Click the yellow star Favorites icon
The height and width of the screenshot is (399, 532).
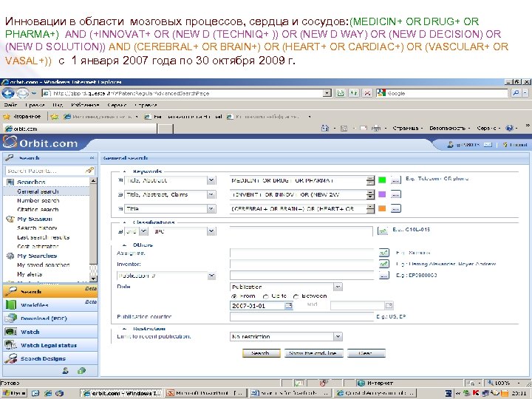click(7, 117)
